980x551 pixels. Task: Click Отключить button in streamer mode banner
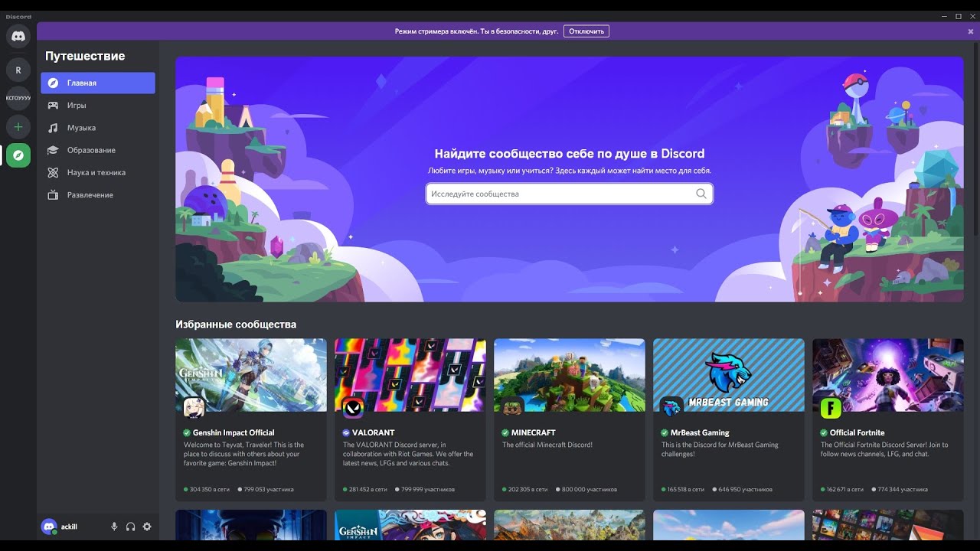(x=586, y=31)
